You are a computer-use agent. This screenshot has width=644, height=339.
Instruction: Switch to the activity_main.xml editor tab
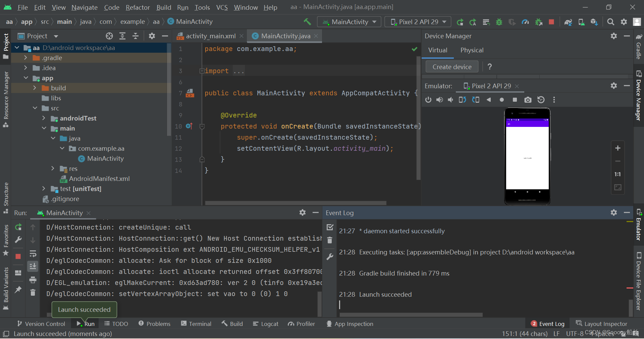pos(211,36)
